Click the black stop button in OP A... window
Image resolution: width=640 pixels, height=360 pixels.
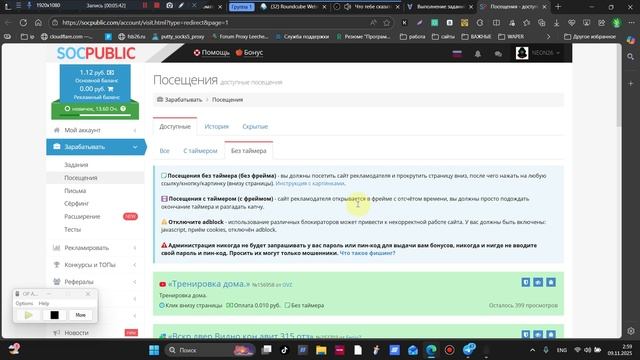pos(54,316)
